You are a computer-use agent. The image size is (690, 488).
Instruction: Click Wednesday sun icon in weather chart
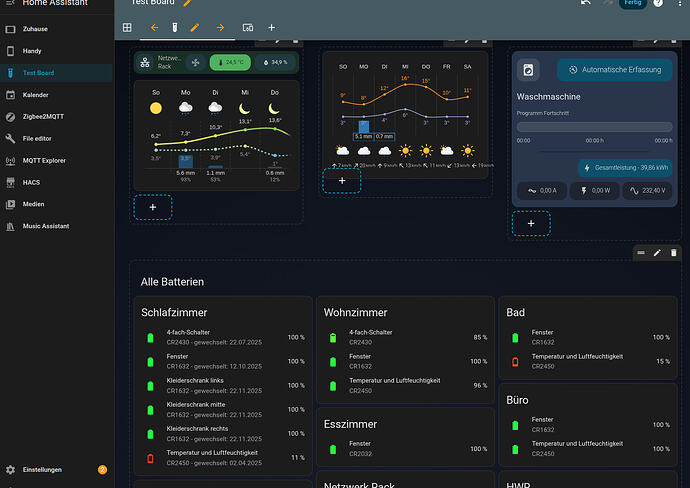point(405,151)
